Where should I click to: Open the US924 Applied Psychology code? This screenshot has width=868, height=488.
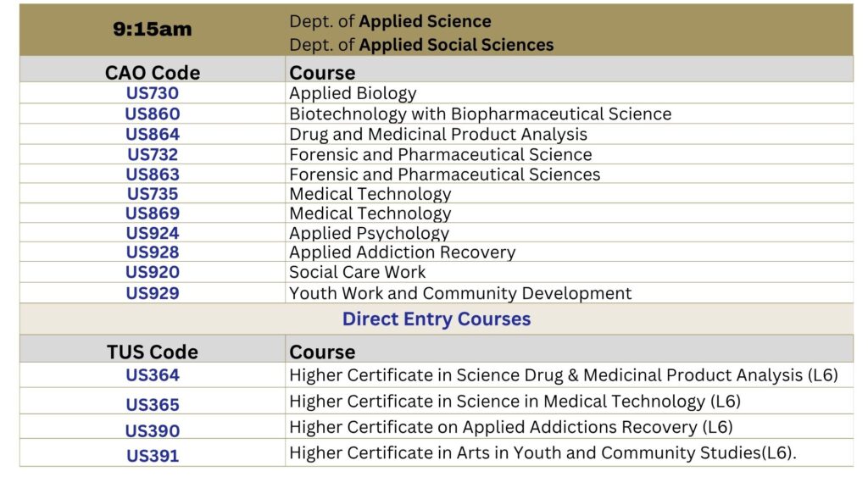click(153, 233)
